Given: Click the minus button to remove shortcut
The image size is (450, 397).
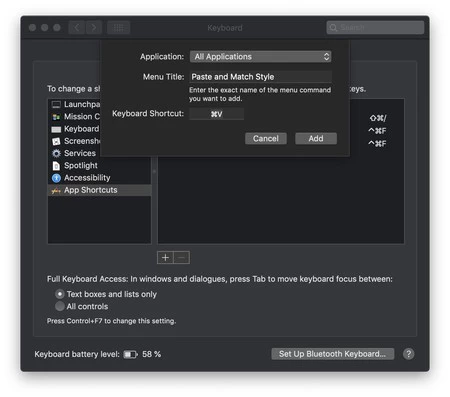Looking at the screenshot, I should coord(182,257).
